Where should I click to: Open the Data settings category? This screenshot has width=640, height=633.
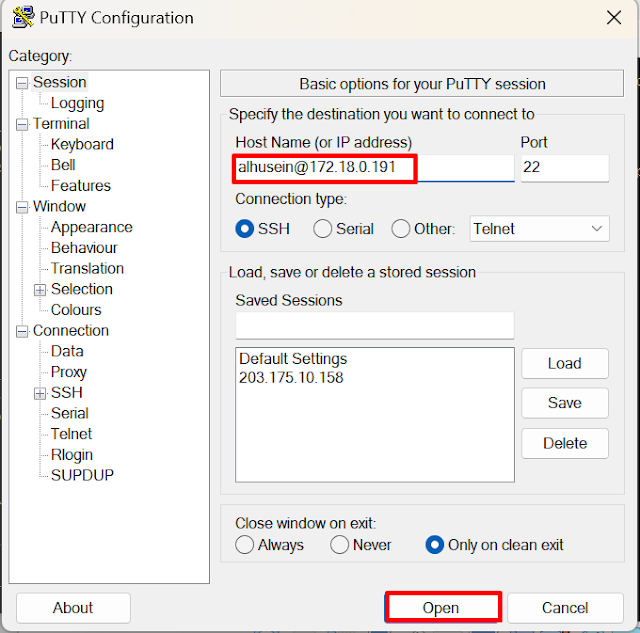67,351
